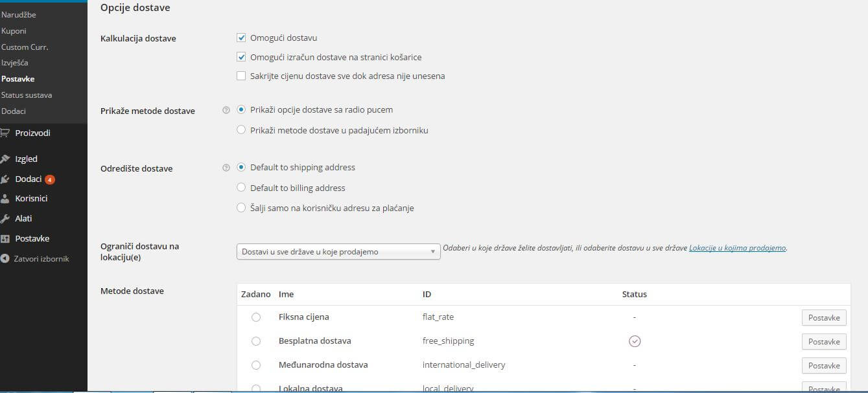Open the Dostavi u sve države dropdown
868x393 pixels.
pos(338,252)
